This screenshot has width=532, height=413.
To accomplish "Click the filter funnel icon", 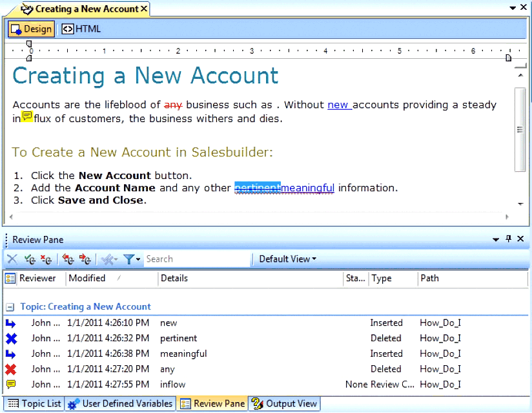I will pos(129,259).
